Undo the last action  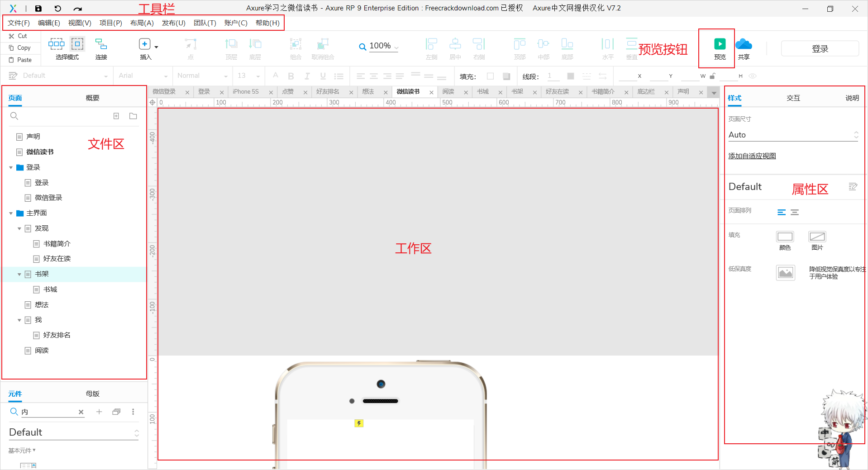(x=57, y=8)
